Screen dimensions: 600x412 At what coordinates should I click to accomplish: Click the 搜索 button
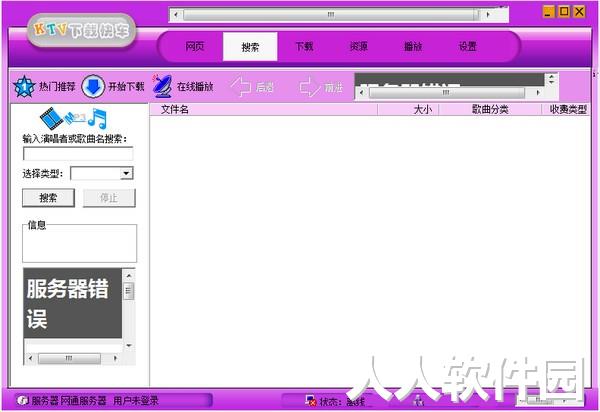coord(48,198)
